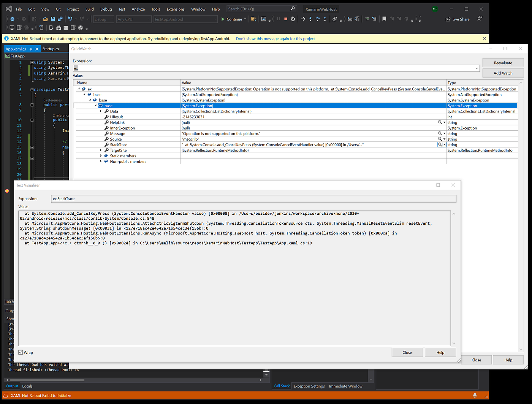Switch to the Exception Settings tab
The height and width of the screenshot is (404, 532).
point(309,386)
